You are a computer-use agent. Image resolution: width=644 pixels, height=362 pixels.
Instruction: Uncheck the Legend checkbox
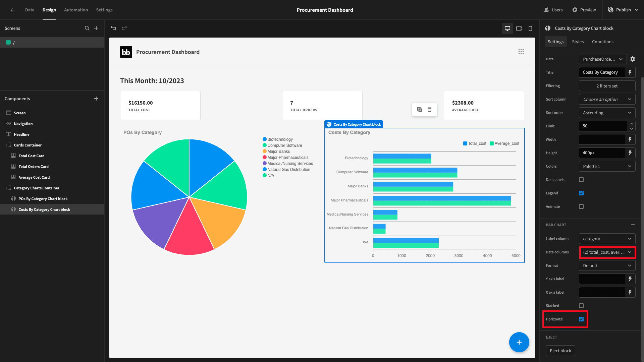tap(581, 193)
